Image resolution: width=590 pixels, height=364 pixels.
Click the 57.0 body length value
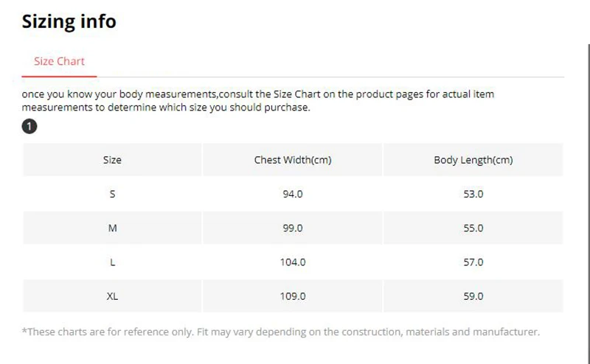click(473, 262)
